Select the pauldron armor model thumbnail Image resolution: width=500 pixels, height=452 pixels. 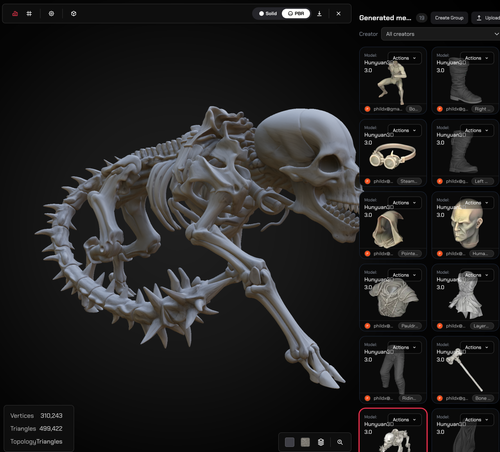[x=394, y=297]
